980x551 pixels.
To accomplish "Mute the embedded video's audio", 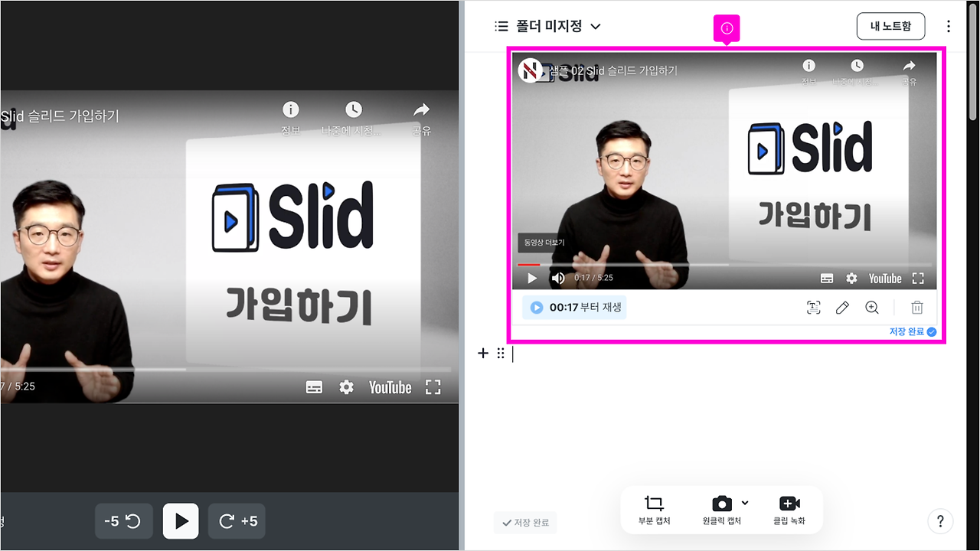I will 557,278.
